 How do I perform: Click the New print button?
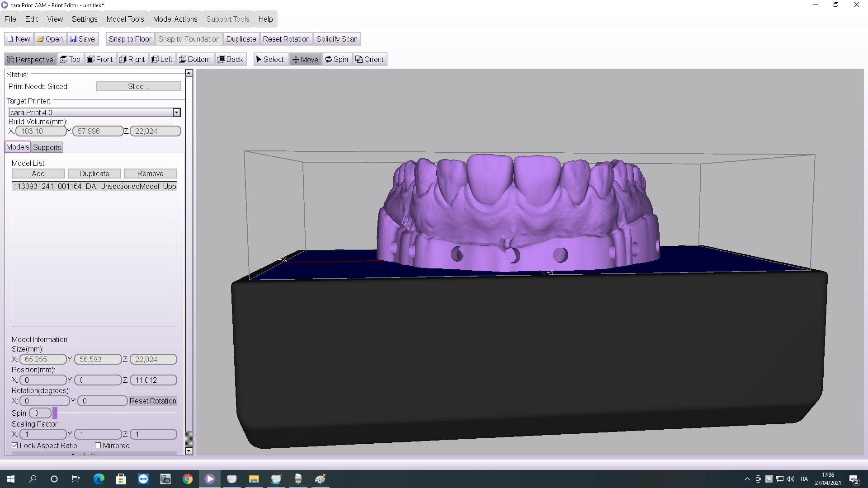point(19,39)
